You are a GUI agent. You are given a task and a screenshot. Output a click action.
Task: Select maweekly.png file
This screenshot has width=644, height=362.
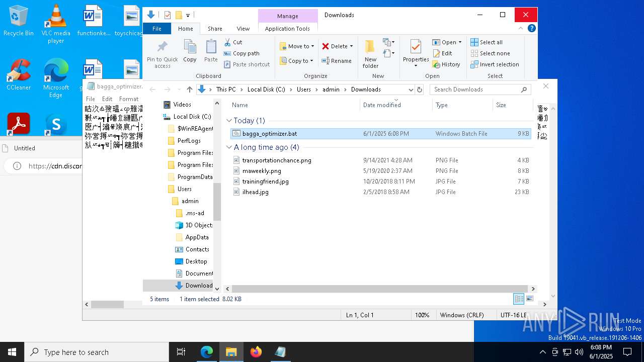tap(380, 171)
